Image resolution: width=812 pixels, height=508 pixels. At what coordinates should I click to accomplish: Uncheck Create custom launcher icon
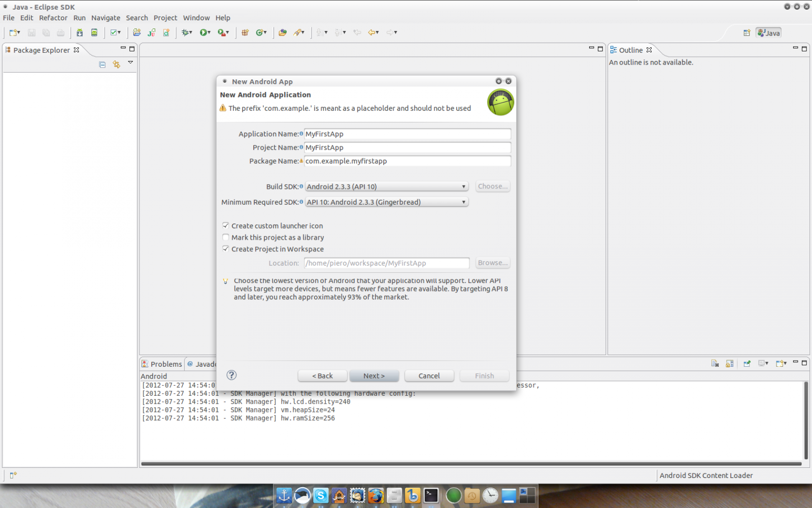click(x=226, y=226)
